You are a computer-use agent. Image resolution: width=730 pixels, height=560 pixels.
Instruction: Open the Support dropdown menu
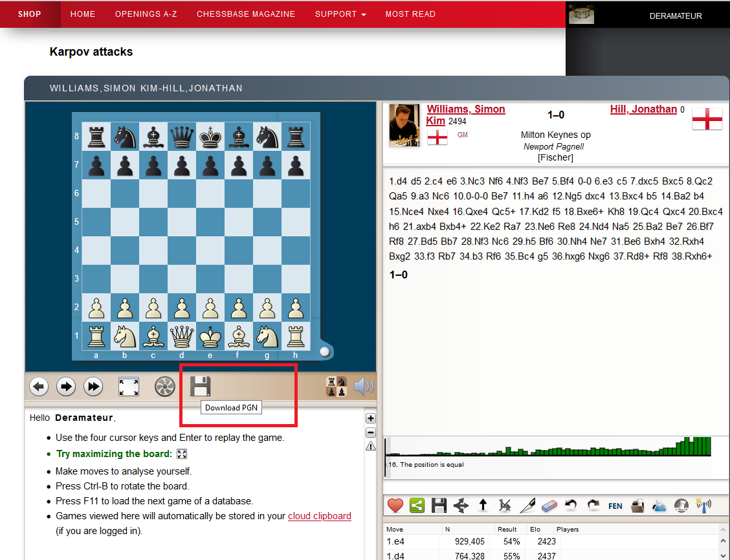click(x=340, y=14)
